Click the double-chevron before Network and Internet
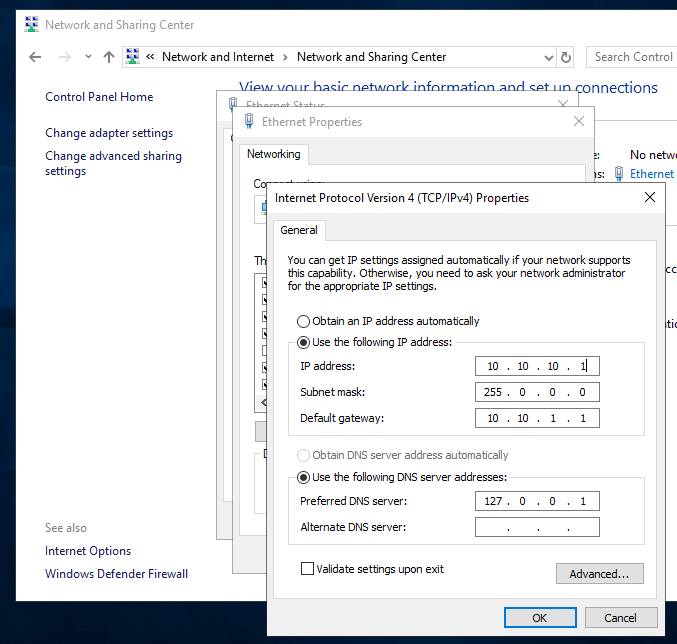677x644 pixels. 150,57
